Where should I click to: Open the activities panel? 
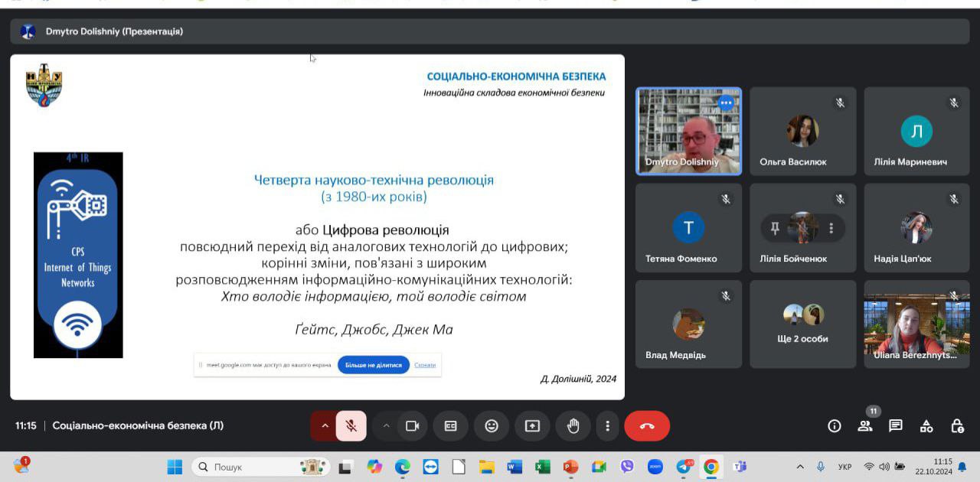click(x=926, y=426)
